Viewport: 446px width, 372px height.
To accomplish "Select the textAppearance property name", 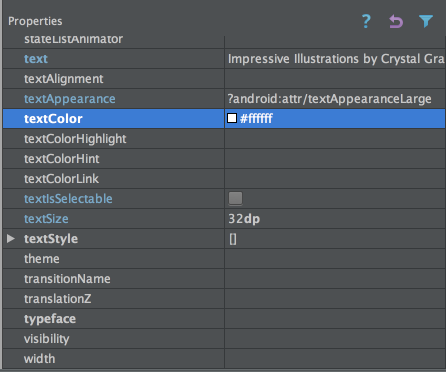I will (x=70, y=99).
